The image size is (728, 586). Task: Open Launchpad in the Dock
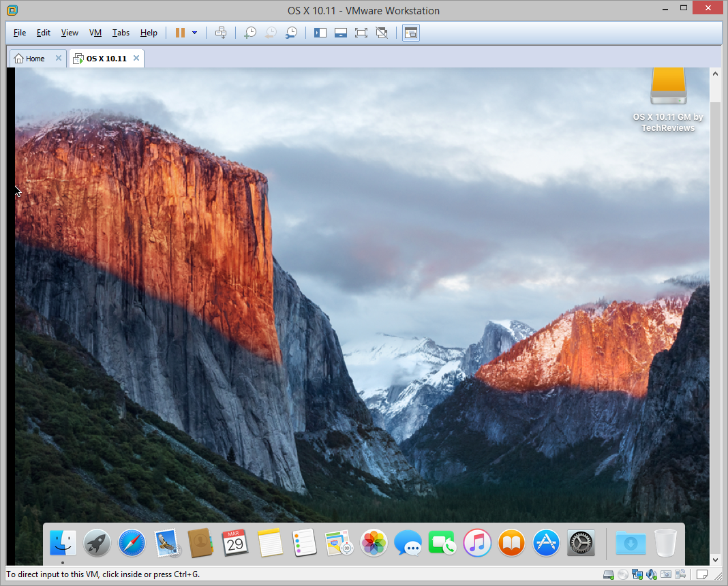pyautogui.click(x=97, y=542)
